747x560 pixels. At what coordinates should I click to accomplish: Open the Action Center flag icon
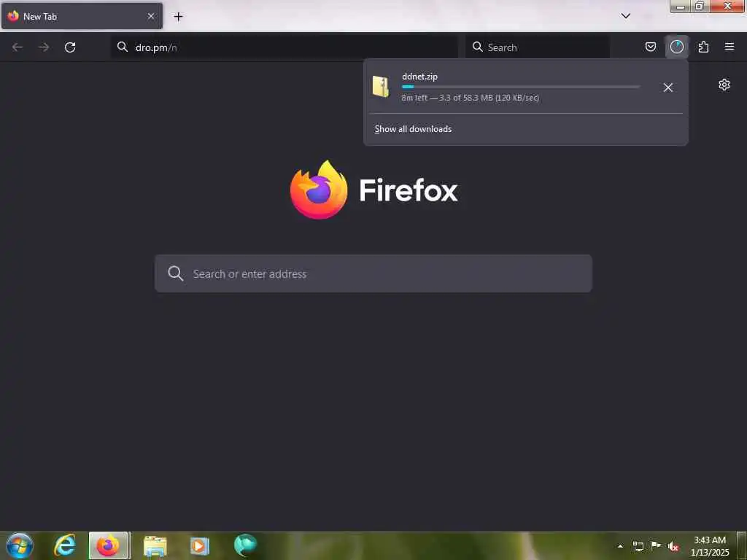coord(656,545)
